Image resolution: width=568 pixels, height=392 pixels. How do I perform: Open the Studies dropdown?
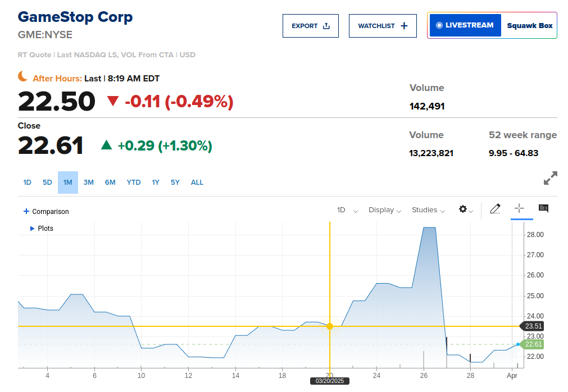point(428,210)
